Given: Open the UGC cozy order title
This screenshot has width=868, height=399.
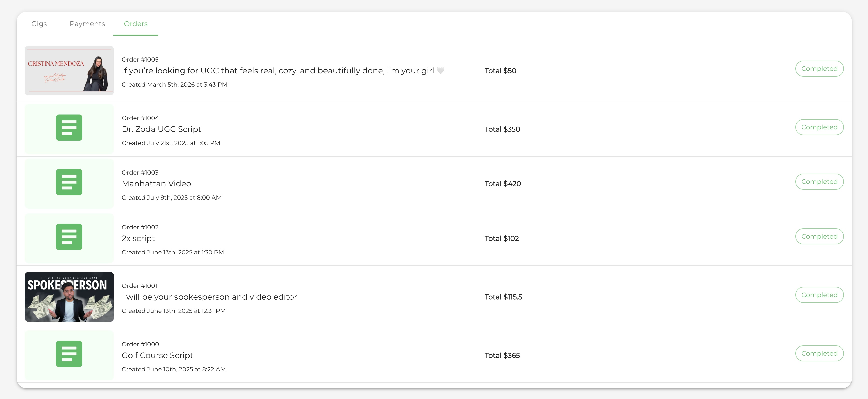Looking at the screenshot, I should click(283, 71).
